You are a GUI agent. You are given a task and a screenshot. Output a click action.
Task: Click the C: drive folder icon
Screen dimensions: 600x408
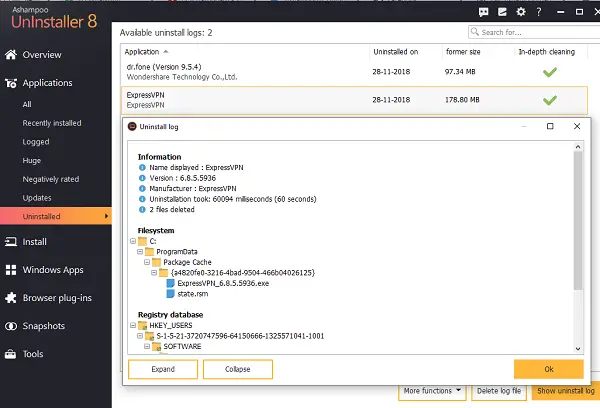click(143, 241)
